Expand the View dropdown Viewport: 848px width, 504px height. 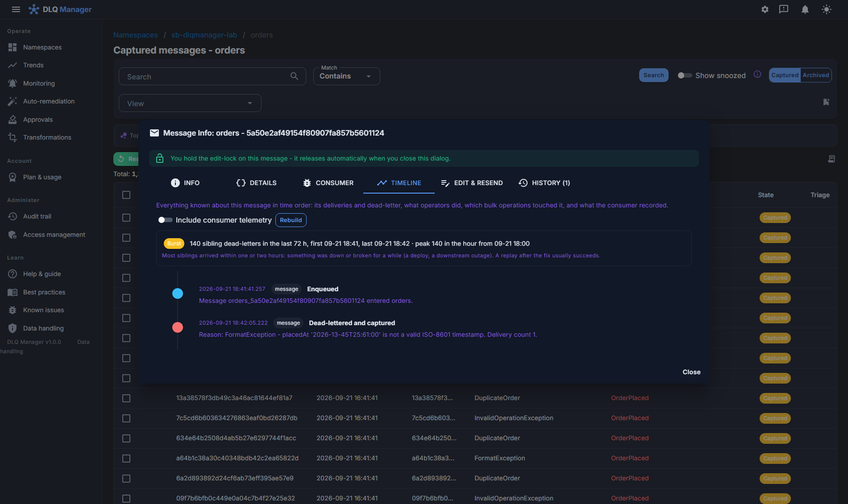[x=190, y=103]
